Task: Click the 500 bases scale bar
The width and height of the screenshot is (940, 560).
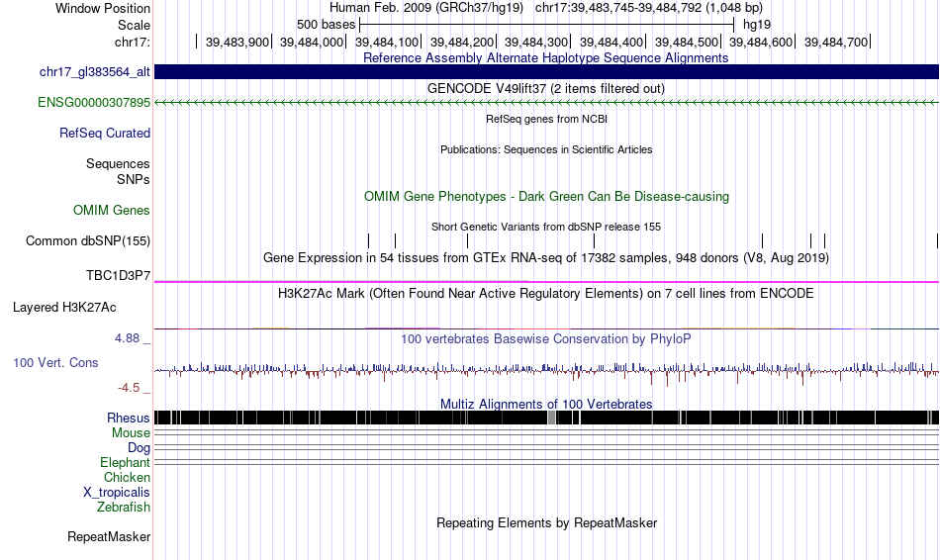Action: [547, 25]
